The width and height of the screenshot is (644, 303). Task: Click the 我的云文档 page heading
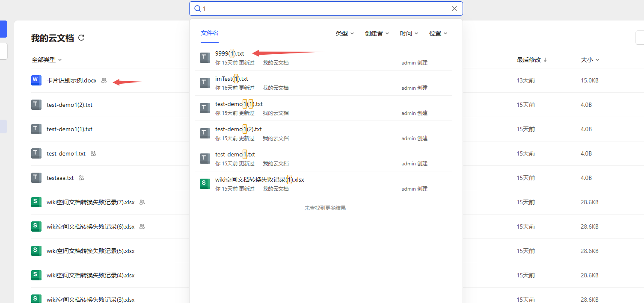(x=53, y=38)
